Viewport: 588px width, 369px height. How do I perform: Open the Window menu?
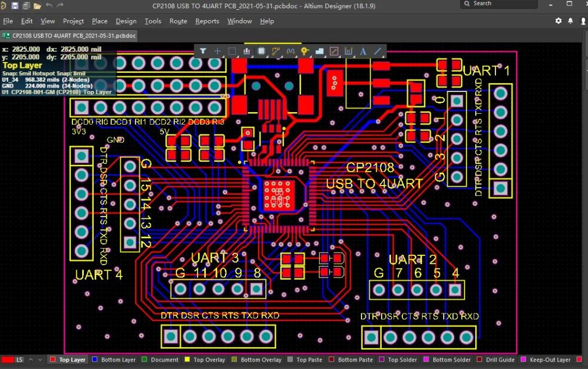[x=240, y=21]
